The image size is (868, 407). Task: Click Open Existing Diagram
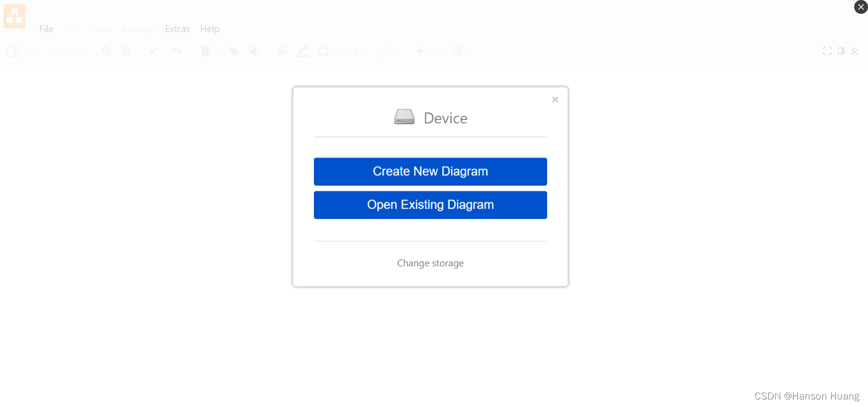click(430, 205)
